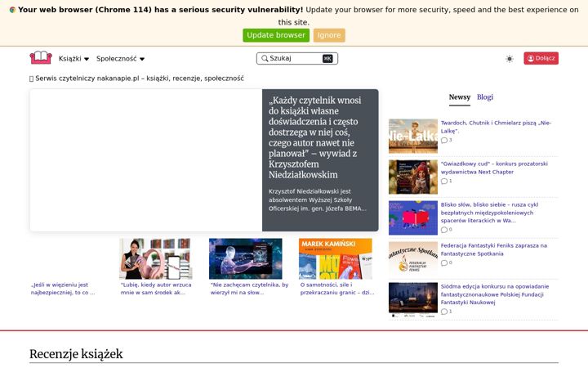
Task: Click comment icon under Gwiazdkowy cud news
Action: [444, 182]
